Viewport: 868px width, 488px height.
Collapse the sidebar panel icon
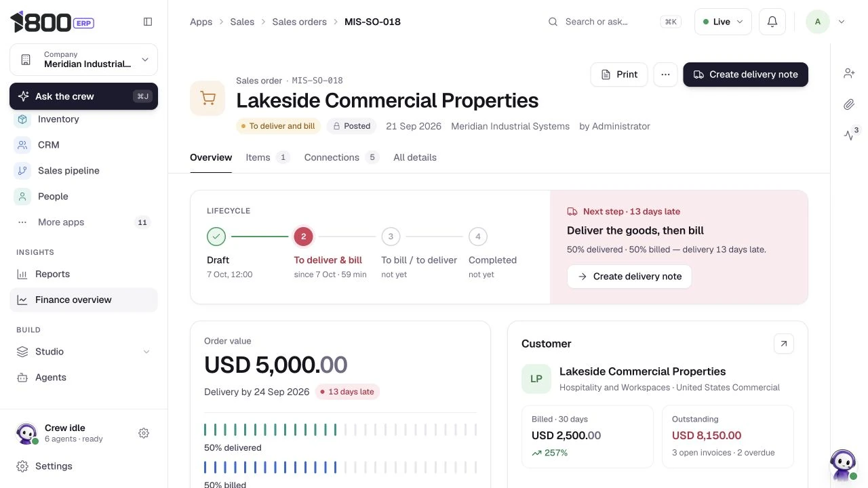point(148,22)
